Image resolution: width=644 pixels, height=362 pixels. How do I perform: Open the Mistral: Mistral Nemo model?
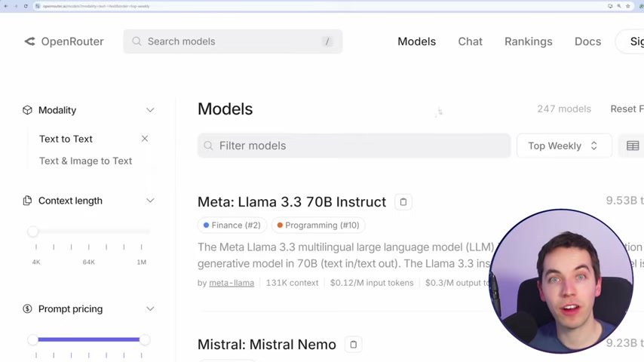coord(266,345)
